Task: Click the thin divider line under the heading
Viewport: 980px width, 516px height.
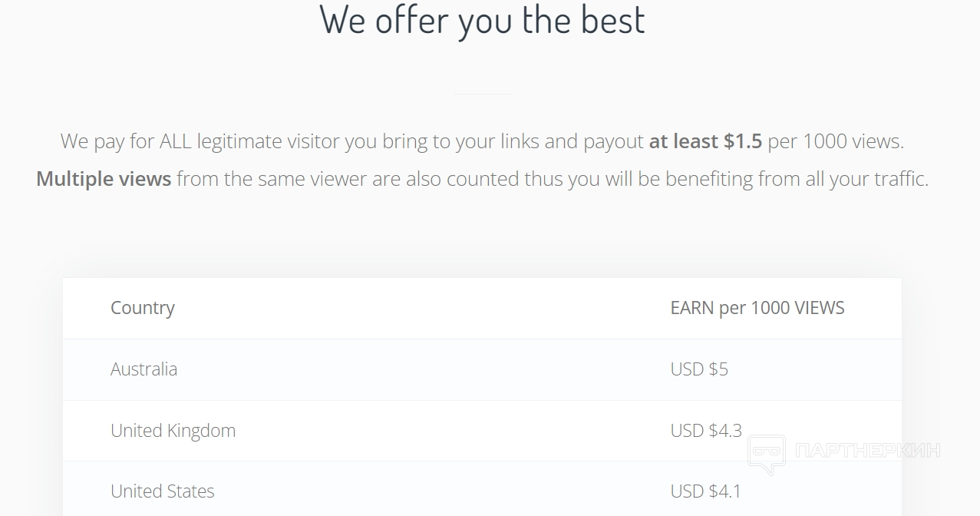Action: pyautogui.click(x=483, y=94)
